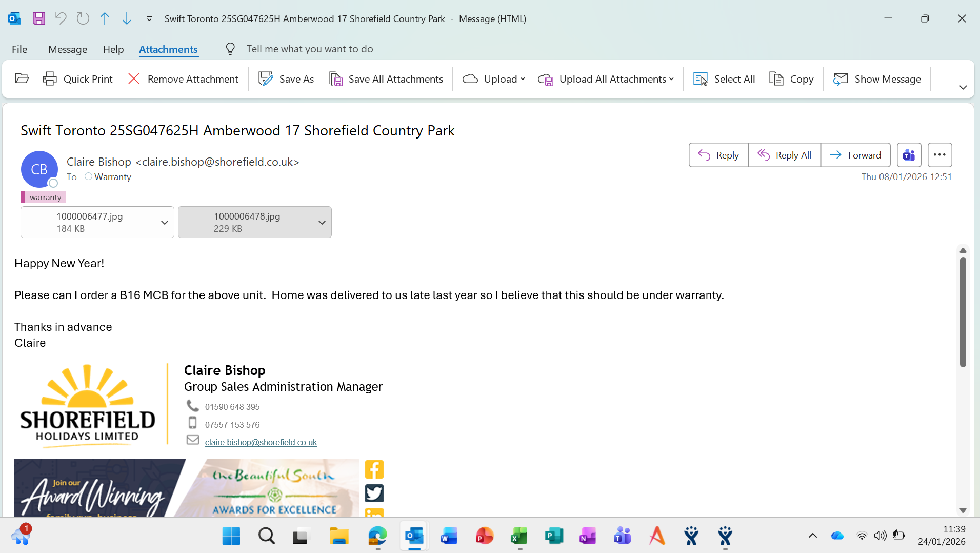This screenshot has width=980, height=553.
Task: Click the Facebook icon in signature
Action: (374, 469)
